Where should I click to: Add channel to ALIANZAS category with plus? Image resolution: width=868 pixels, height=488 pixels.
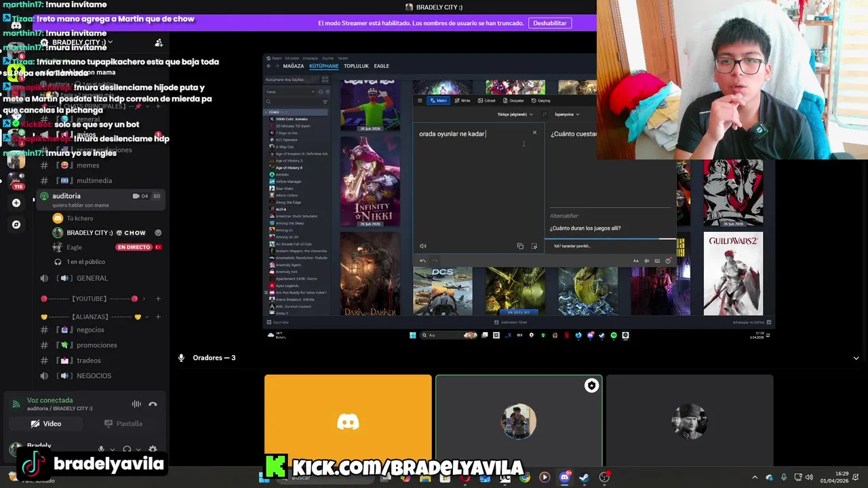point(158,317)
